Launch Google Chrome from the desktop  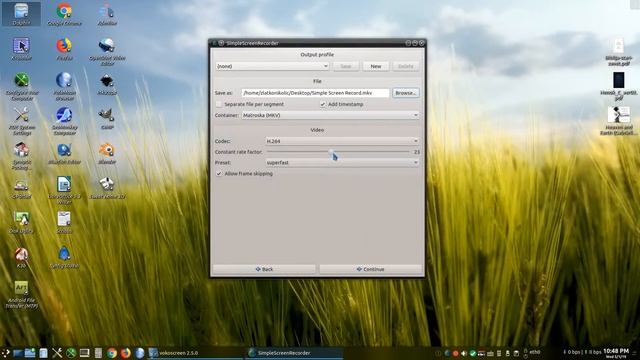tap(64, 14)
